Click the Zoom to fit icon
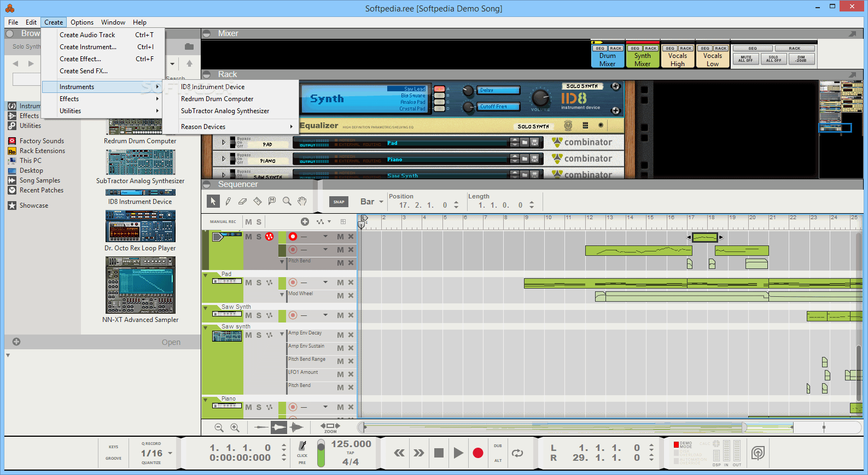This screenshot has height=475, width=868. [330, 427]
